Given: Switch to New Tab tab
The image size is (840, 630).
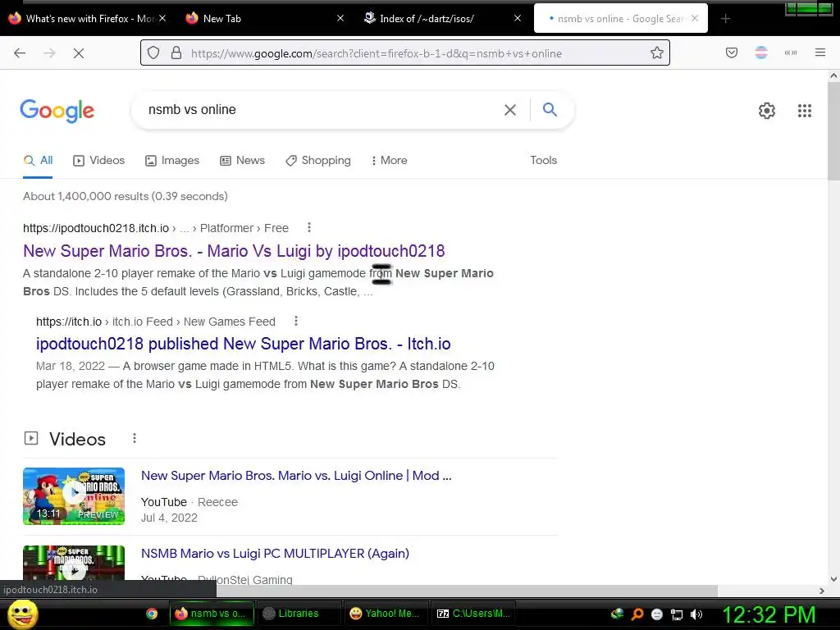Looking at the screenshot, I should click(265, 18).
